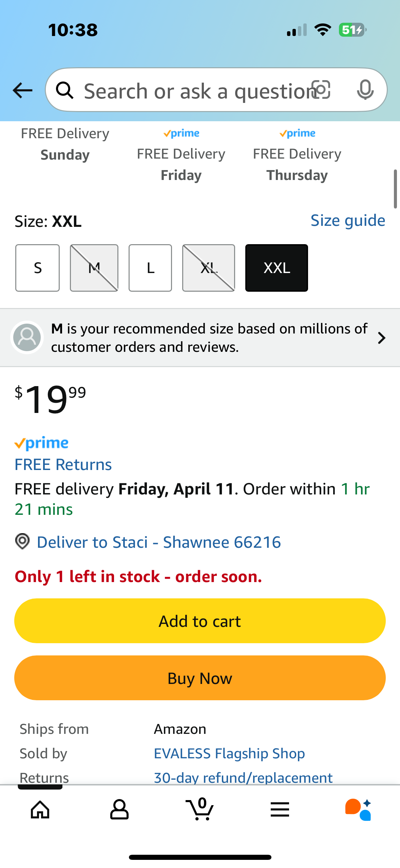Tap the back arrow icon
The width and height of the screenshot is (400, 868).
[22, 90]
